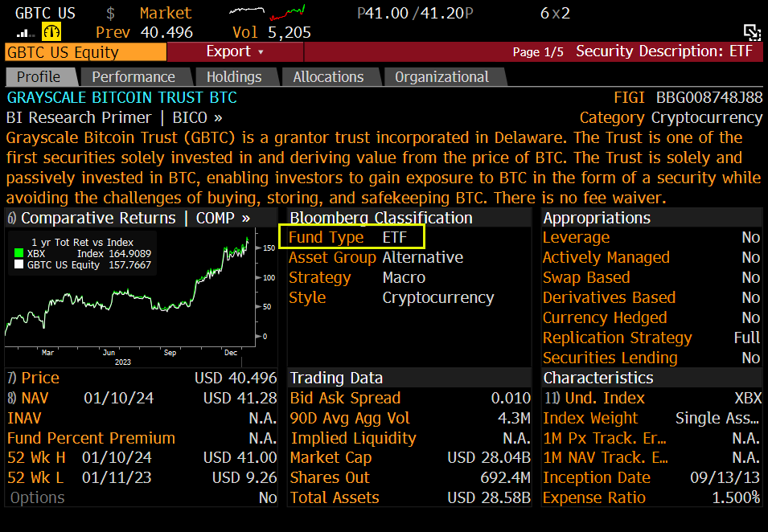768x532 pixels.
Task: Open the Allocations tab
Action: 330,76
